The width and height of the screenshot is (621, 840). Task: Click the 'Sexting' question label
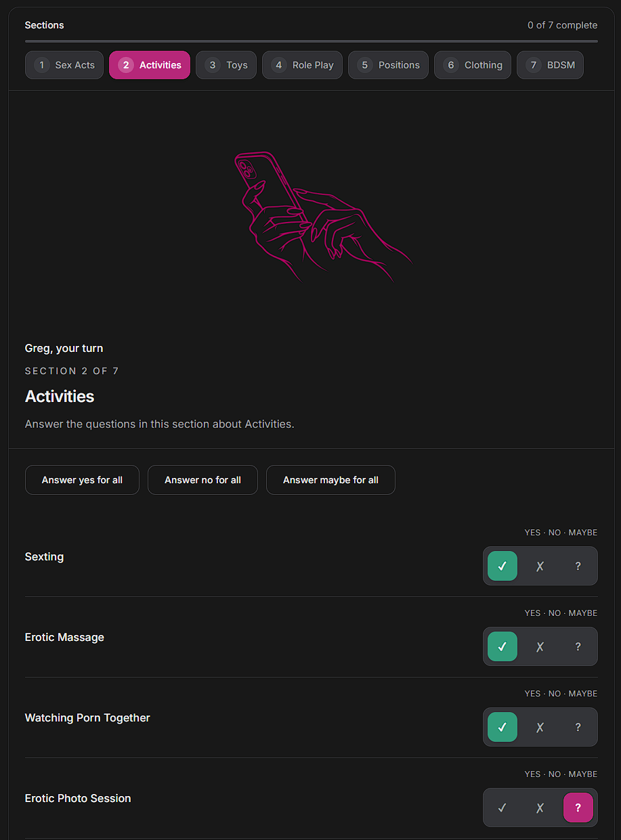[44, 557]
